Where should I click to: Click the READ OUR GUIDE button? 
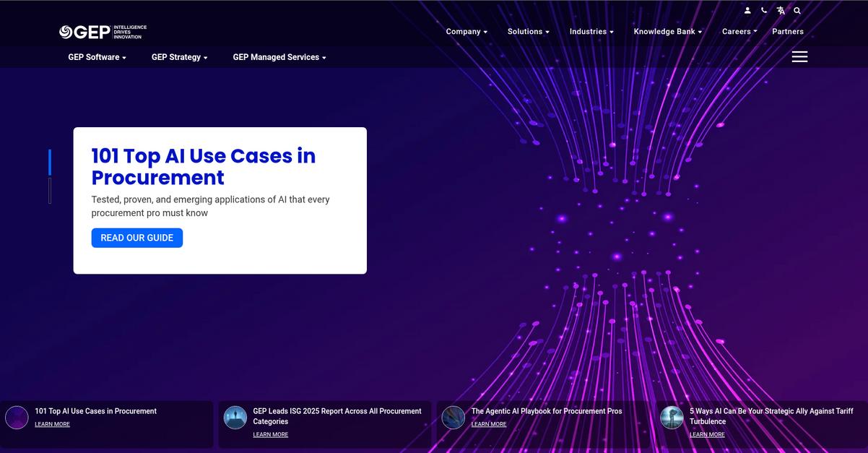pyautogui.click(x=137, y=238)
